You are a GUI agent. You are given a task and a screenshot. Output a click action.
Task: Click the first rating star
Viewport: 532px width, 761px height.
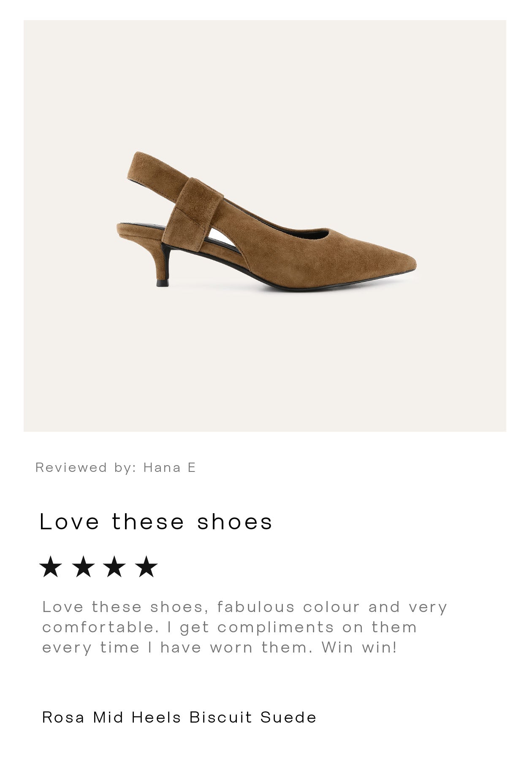coord(51,566)
